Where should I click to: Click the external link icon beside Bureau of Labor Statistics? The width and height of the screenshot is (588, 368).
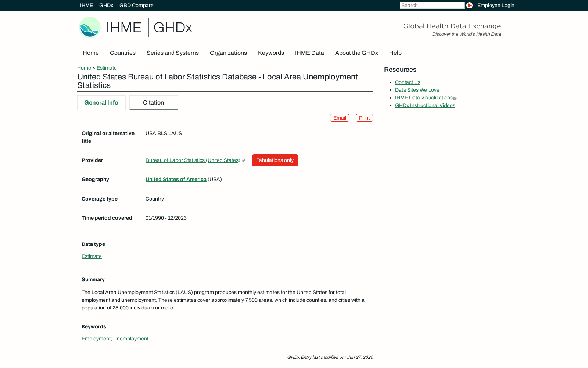pyautogui.click(x=243, y=160)
